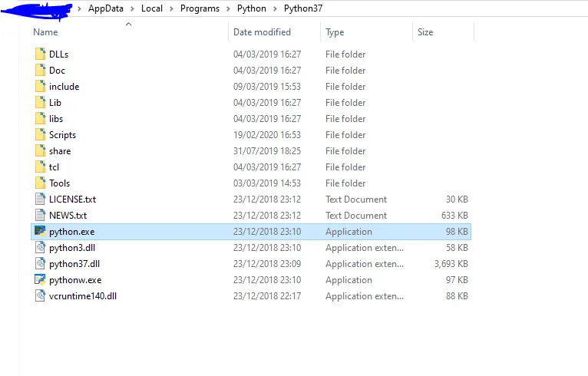Go to Python in the address breadcrumb
Viewport: 588px width, 376px height.
coord(252,8)
